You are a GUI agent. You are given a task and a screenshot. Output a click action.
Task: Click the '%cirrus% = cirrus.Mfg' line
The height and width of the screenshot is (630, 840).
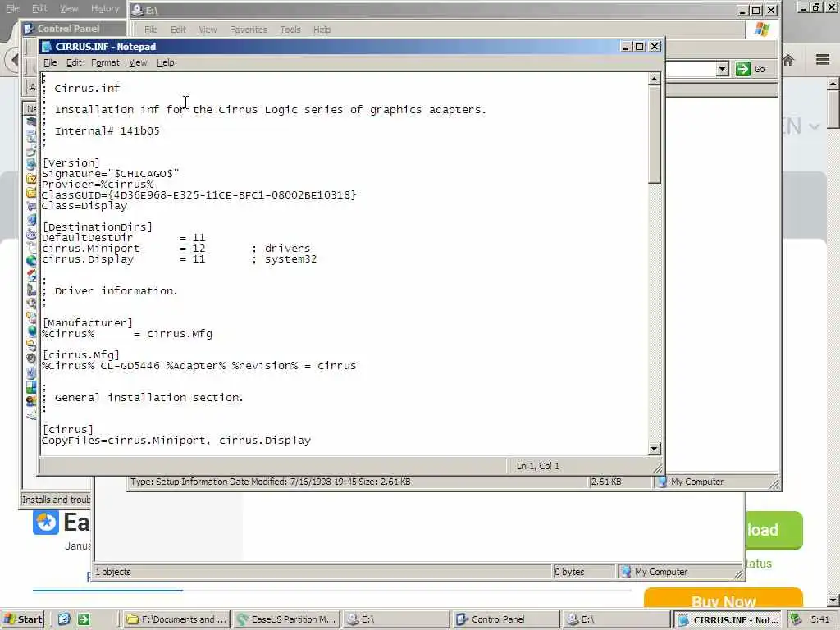click(127, 334)
